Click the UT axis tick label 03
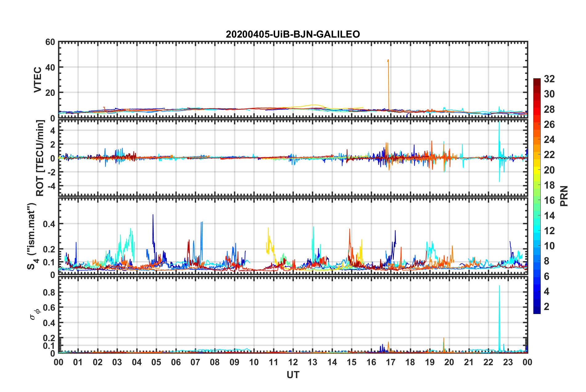586x392 pixels. (x=117, y=362)
